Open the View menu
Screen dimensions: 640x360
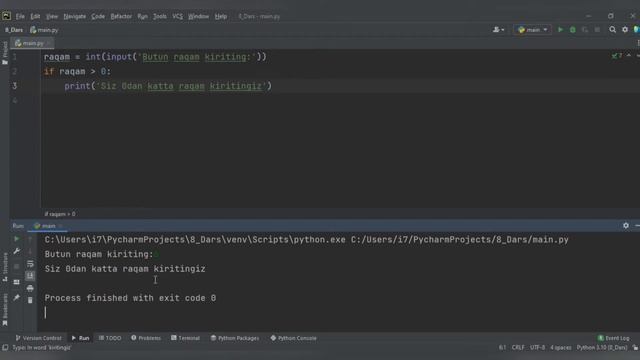51,16
